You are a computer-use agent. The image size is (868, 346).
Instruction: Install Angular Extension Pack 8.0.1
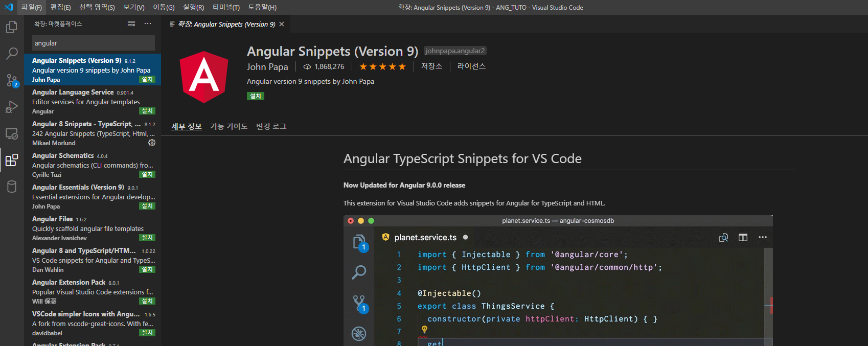pyautogui.click(x=147, y=301)
